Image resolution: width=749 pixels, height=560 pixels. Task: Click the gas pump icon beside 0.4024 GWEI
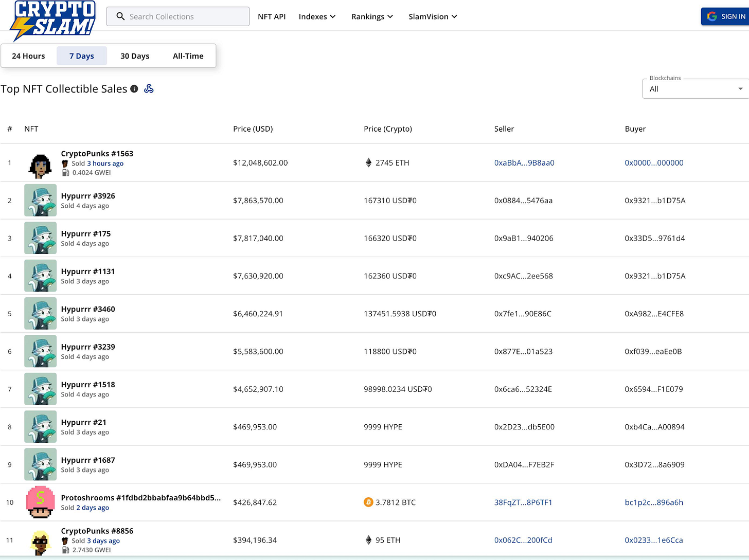tap(65, 173)
